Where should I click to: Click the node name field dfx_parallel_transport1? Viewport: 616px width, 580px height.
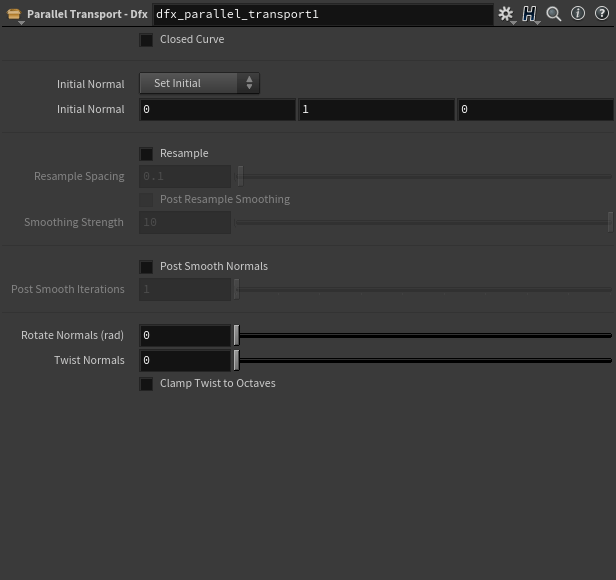click(x=322, y=15)
